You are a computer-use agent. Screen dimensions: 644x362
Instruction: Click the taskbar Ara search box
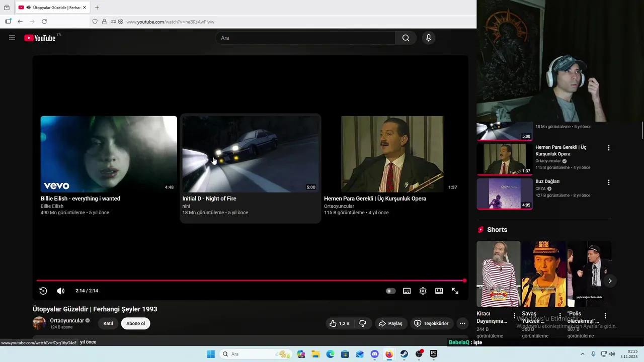point(255,354)
